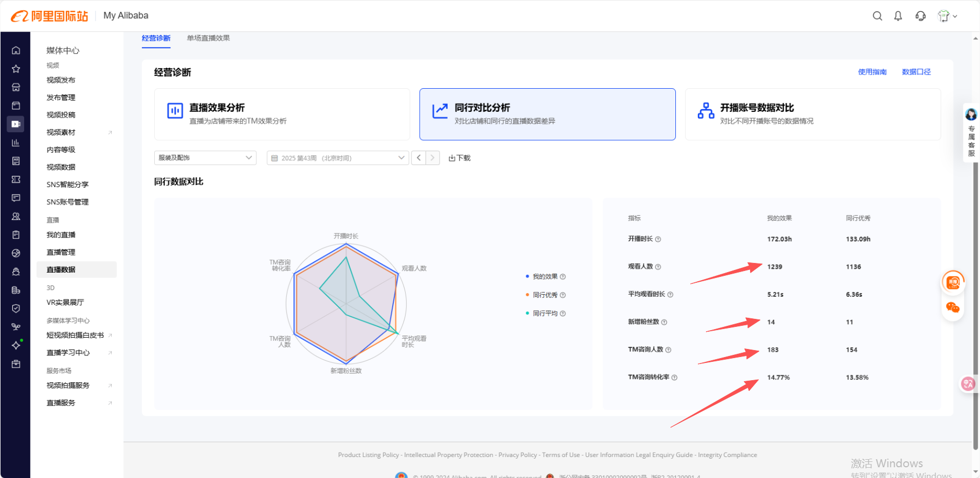Screen dimensions: 980x478
Task: Expand the 服装及配饰 category dropdown
Action: [x=205, y=158]
